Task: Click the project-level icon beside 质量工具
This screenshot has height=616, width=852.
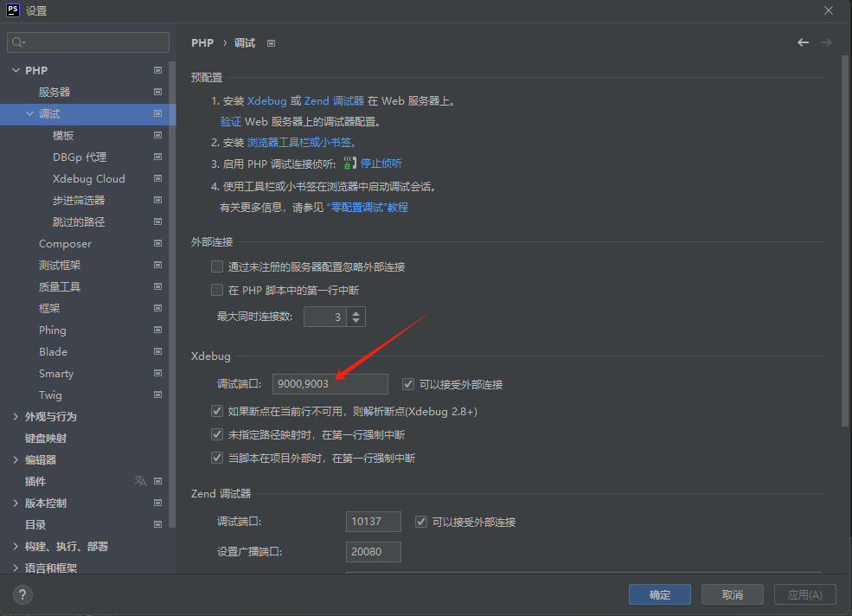Action: tap(157, 286)
